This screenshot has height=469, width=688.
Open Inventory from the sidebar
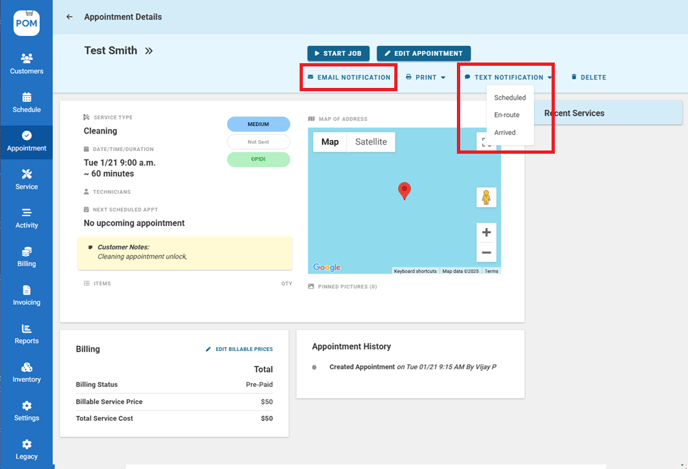tap(26, 372)
